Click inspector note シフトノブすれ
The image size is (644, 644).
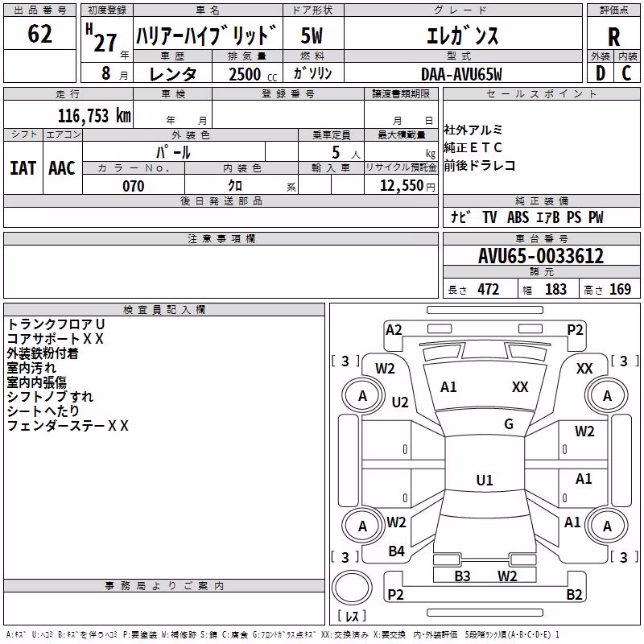coord(50,396)
